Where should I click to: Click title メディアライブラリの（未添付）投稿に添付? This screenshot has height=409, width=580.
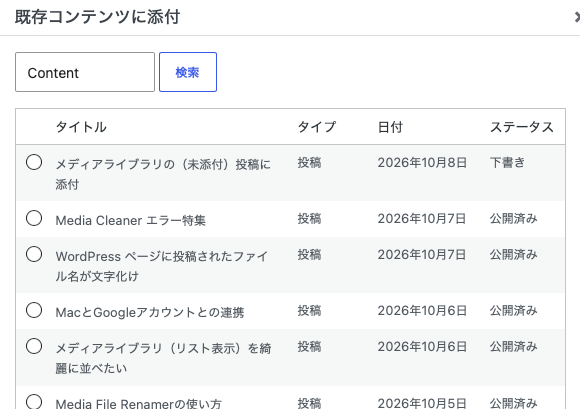point(163,174)
